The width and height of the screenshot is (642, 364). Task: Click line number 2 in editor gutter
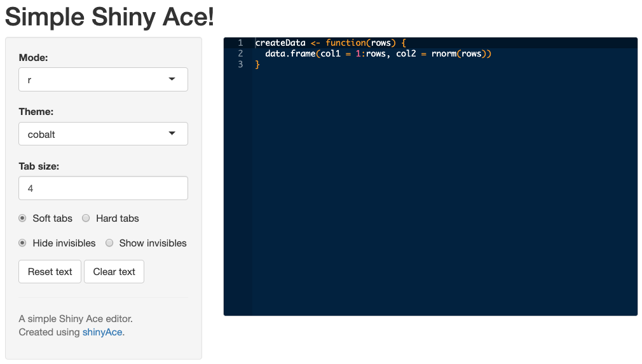240,53
